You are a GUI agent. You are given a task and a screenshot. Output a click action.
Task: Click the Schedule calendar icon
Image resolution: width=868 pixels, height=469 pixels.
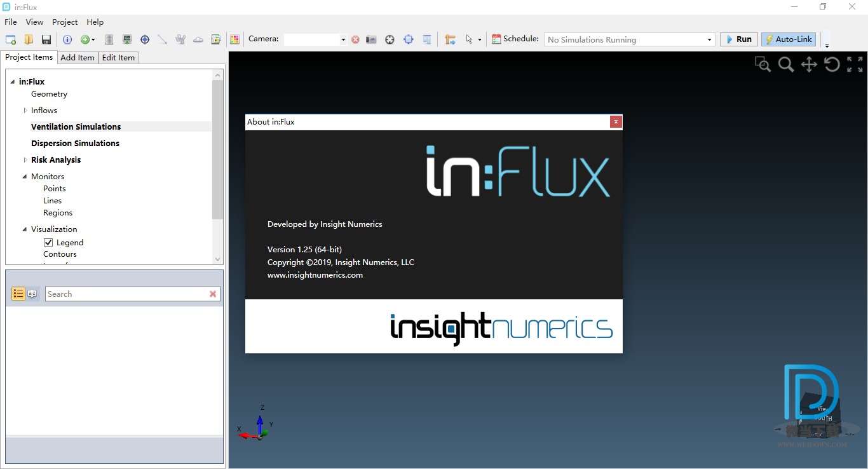coord(496,39)
